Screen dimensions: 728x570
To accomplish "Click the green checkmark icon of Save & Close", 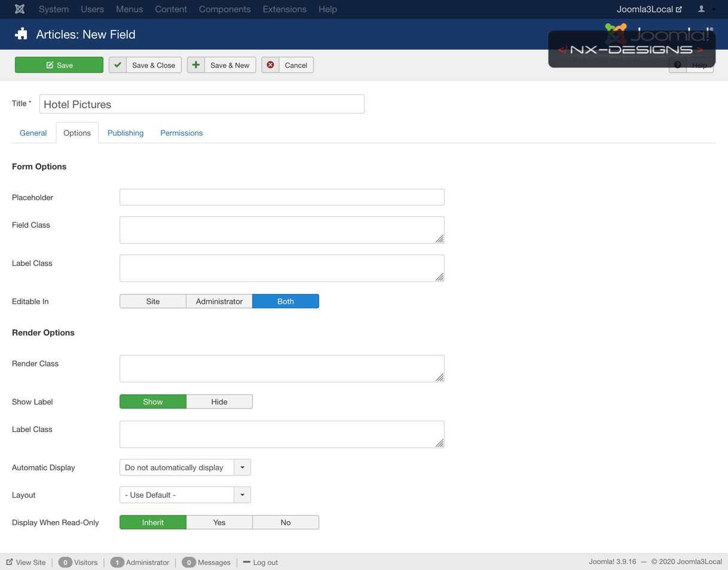I will 118,65.
